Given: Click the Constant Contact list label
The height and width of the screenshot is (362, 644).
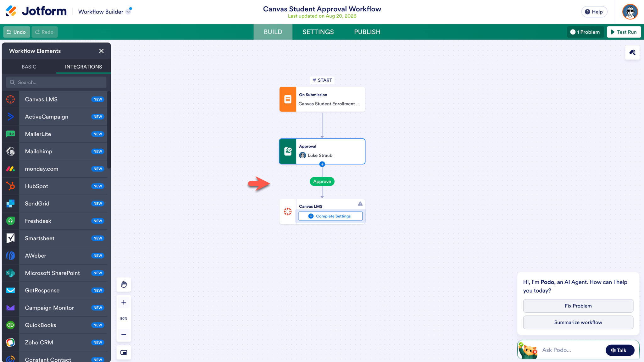Looking at the screenshot, I should (48, 359).
